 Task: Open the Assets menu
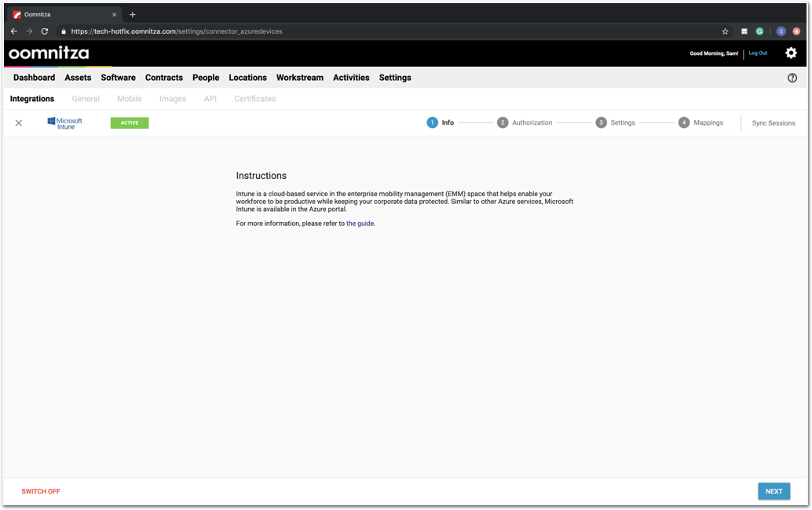[x=78, y=78]
